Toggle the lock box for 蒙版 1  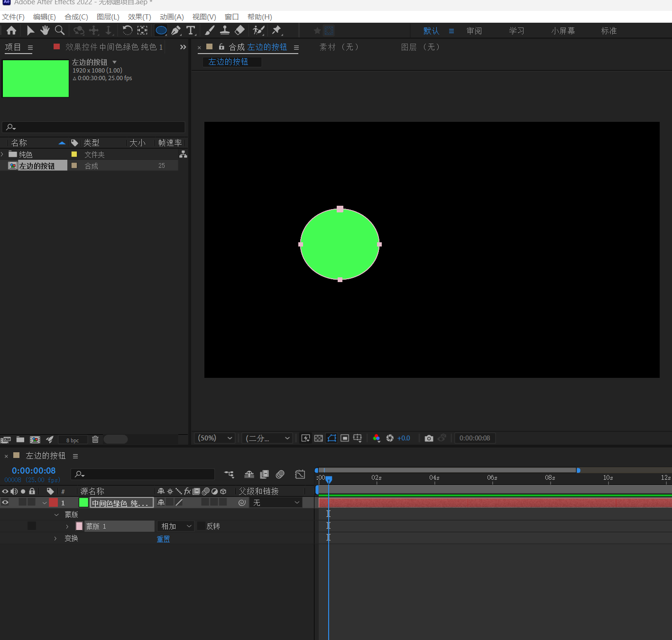tap(32, 526)
